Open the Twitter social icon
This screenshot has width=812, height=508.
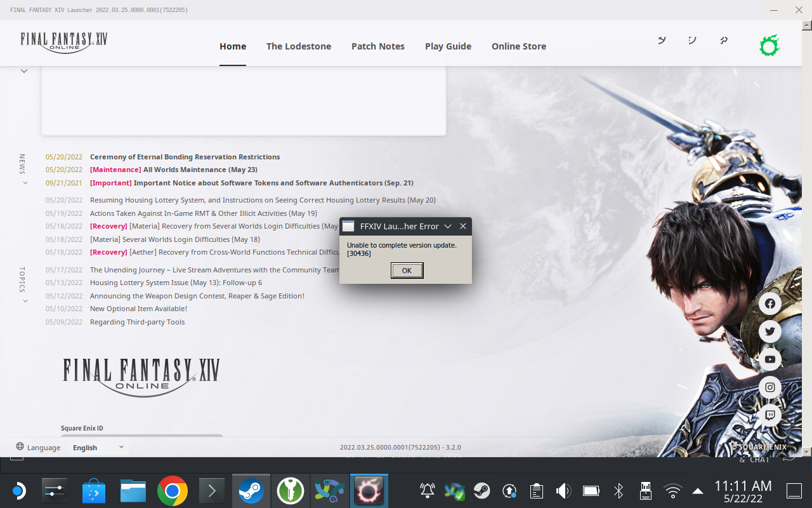(x=770, y=331)
